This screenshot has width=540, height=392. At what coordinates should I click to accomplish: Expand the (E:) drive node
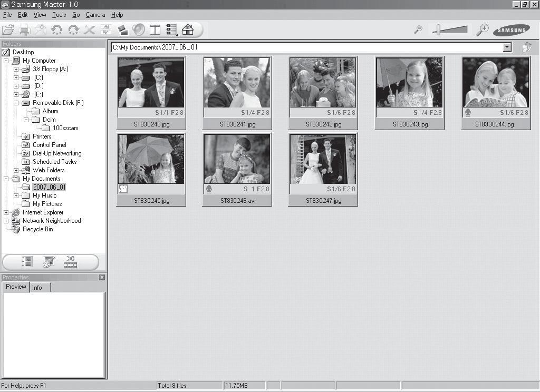(x=16, y=95)
